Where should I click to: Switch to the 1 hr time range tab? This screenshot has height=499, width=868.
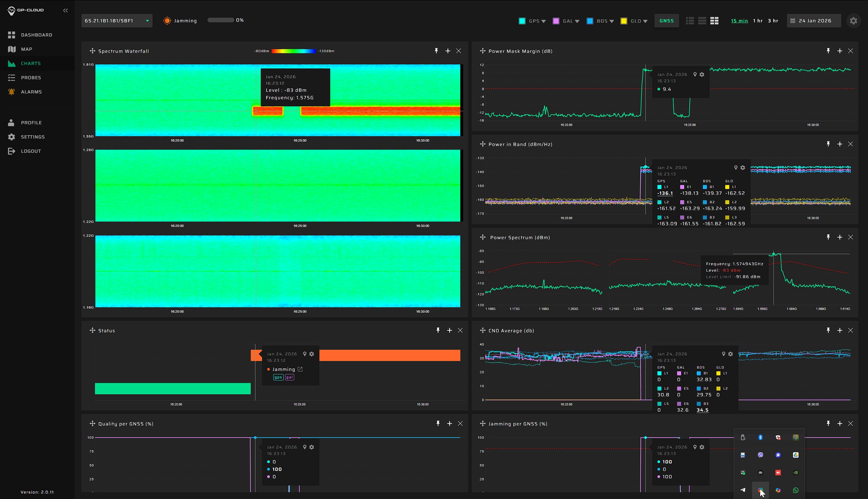(x=758, y=21)
